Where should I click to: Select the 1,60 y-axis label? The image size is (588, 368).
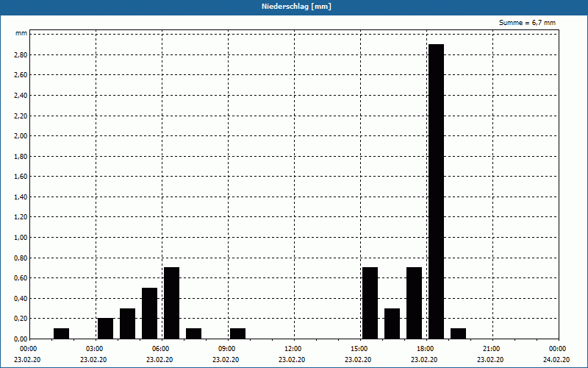point(21,177)
